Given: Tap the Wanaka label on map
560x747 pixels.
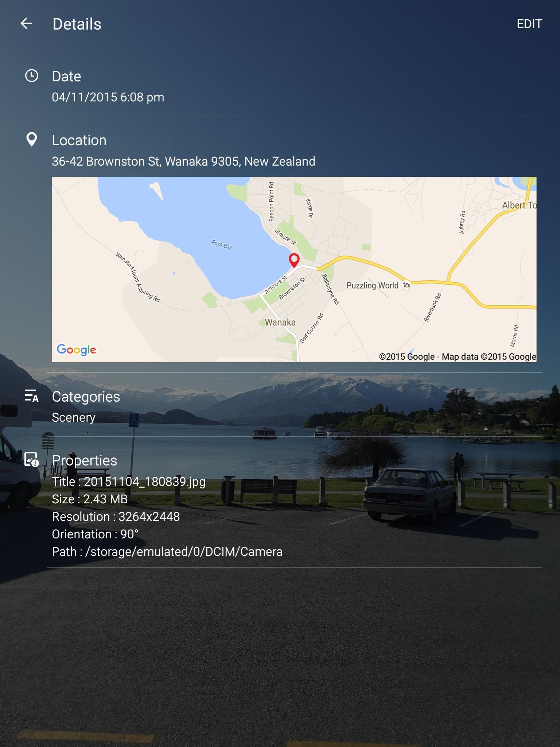Looking at the screenshot, I should [x=280, y=322].
